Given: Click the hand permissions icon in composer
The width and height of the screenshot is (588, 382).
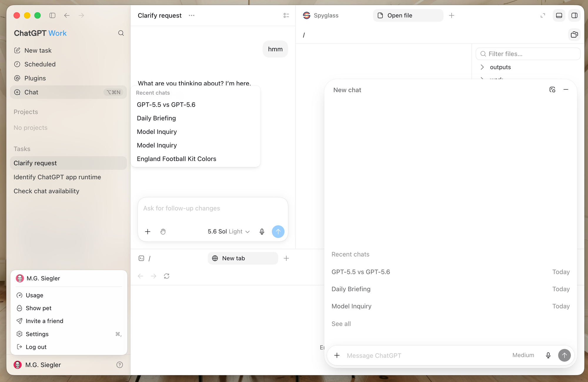Looking at the screenshot, I should click(x=163, y=232).
